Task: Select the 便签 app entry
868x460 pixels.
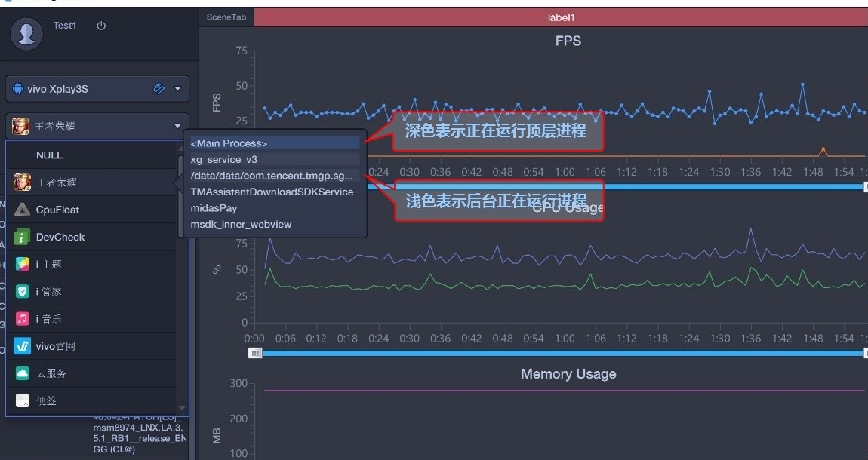Action: coord(91,401)
